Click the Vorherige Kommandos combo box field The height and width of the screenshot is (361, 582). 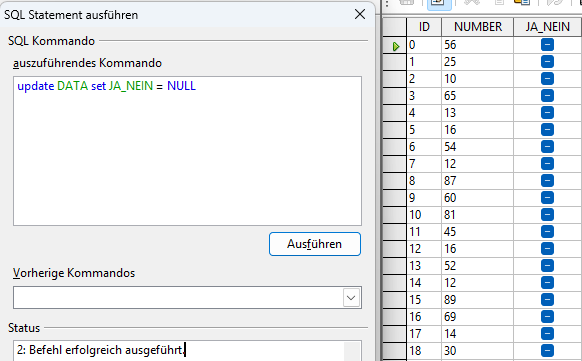coord(178,298)
